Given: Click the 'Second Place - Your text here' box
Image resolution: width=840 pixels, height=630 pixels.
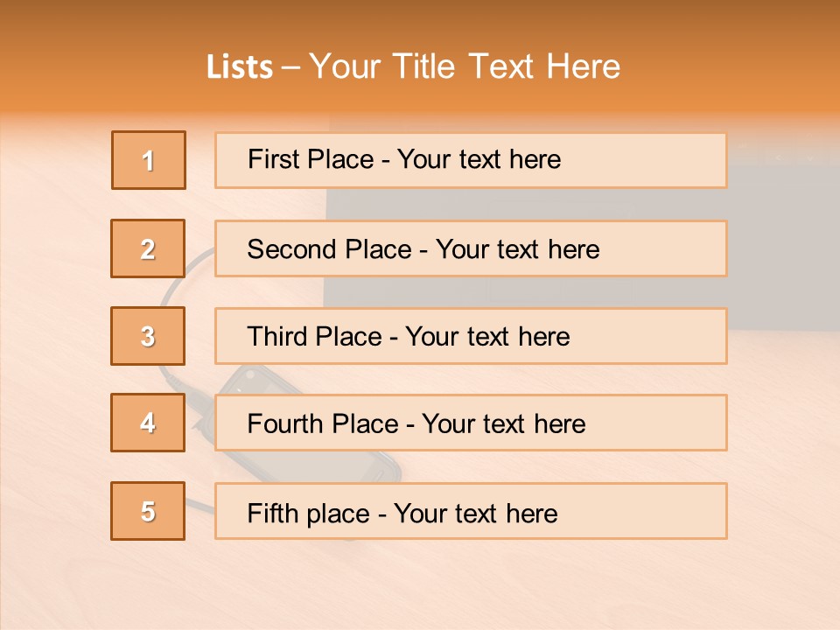Looking at the screenshot, I should [471, 248].
